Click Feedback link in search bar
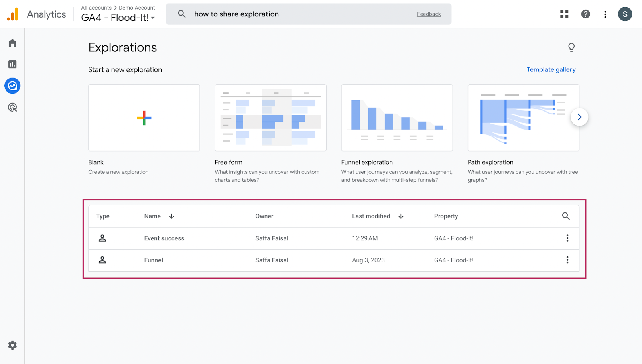The image size is (642, 364). pyautogui.click(x=429, y=14)
